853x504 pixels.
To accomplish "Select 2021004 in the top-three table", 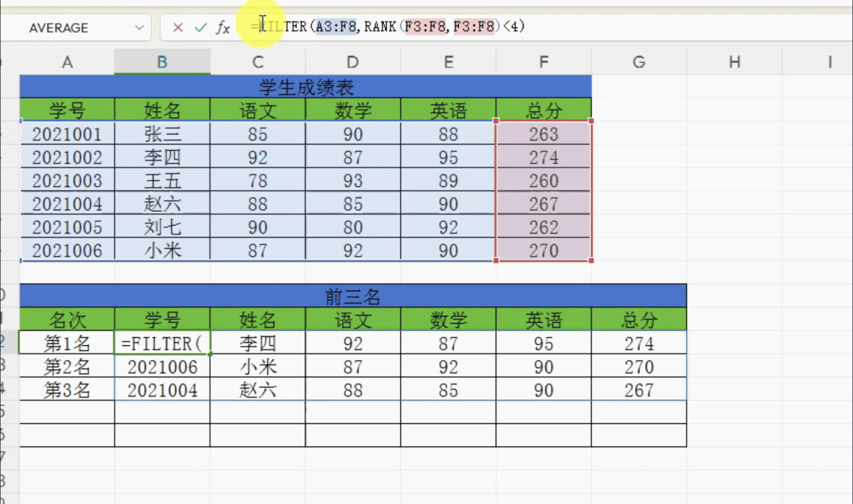I will [x=162, y=389].
